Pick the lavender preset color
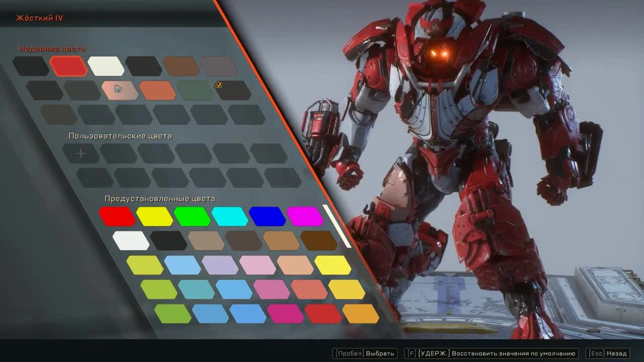This screenshot has width=644, height=362. pos(220,265)
